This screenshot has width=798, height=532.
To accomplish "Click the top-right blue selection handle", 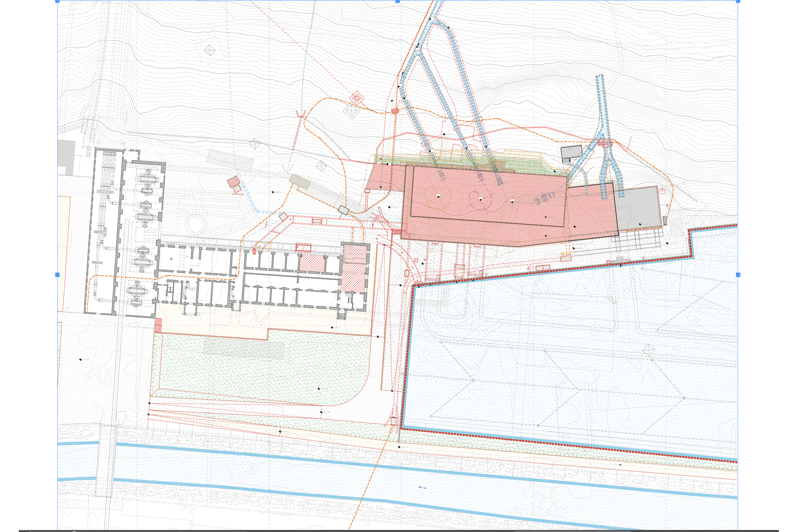I will [x=738, y=2].
